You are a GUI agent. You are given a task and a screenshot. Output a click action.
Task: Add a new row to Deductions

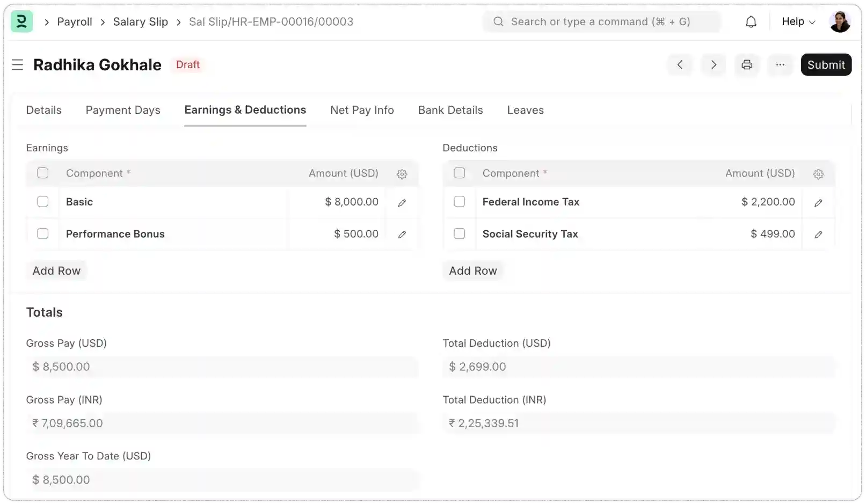tap(472, 271)
